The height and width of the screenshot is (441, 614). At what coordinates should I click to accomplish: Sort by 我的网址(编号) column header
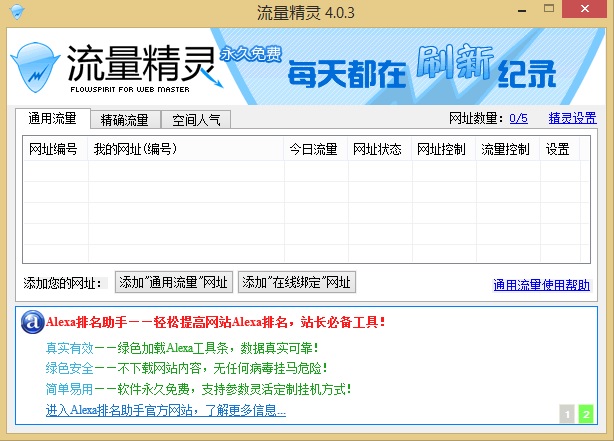click(186, 149)
